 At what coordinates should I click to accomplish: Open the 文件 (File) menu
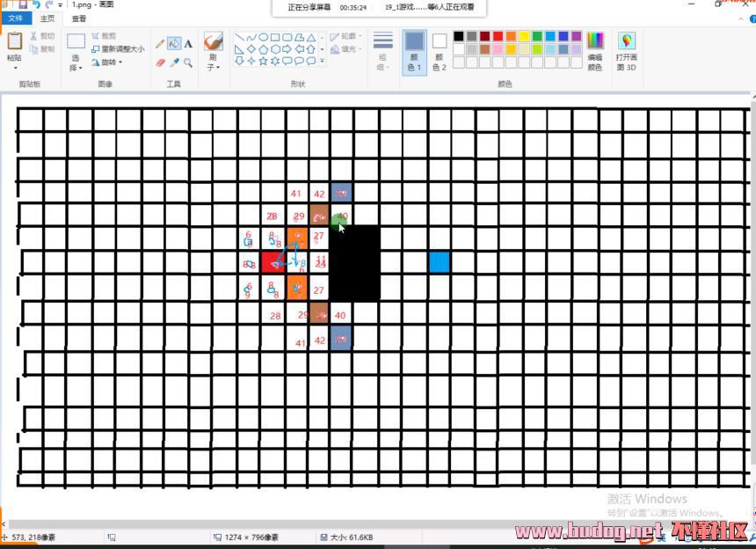pyautogui.click(x=15, y=18)
